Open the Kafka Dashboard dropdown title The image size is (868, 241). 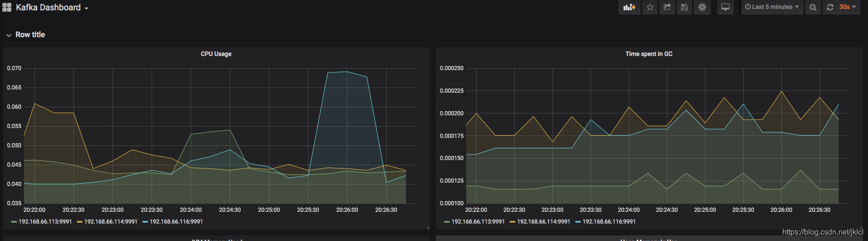52,8
